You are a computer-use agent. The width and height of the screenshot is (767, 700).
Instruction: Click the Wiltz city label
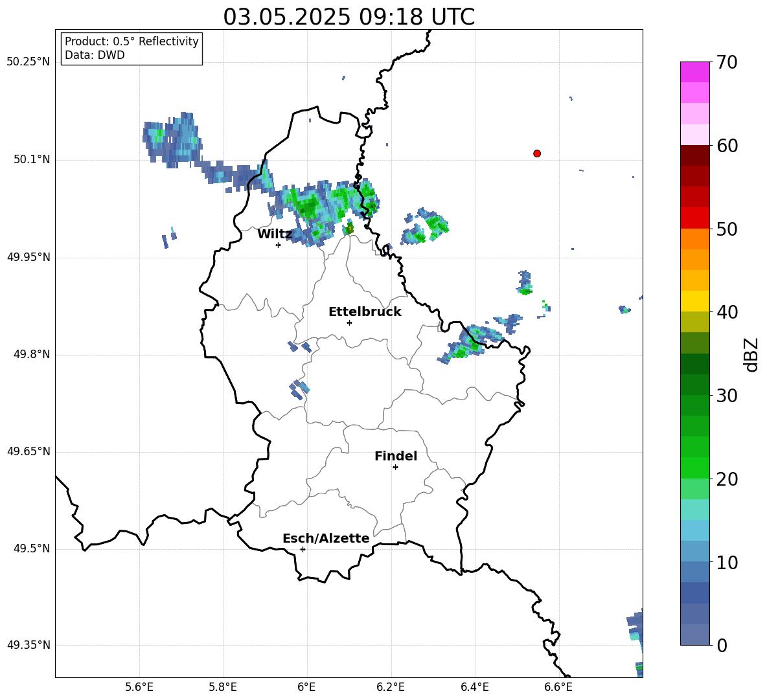tap(275, 234)
